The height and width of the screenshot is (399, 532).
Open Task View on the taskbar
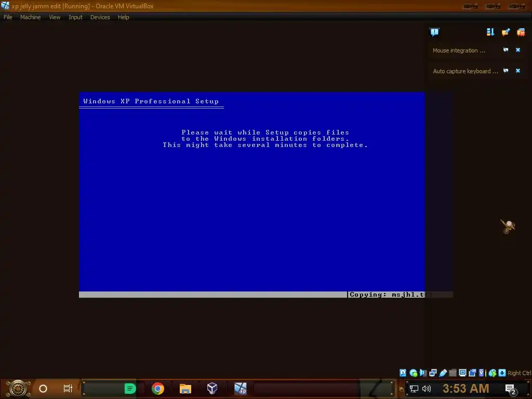pyautogui.click(x=68, y=389)
